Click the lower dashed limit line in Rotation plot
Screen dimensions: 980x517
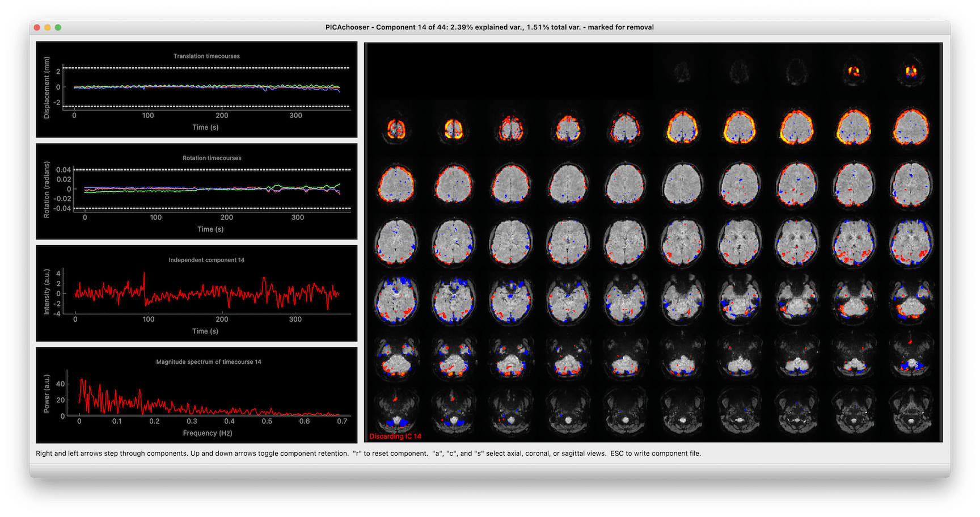coord(212,208)
